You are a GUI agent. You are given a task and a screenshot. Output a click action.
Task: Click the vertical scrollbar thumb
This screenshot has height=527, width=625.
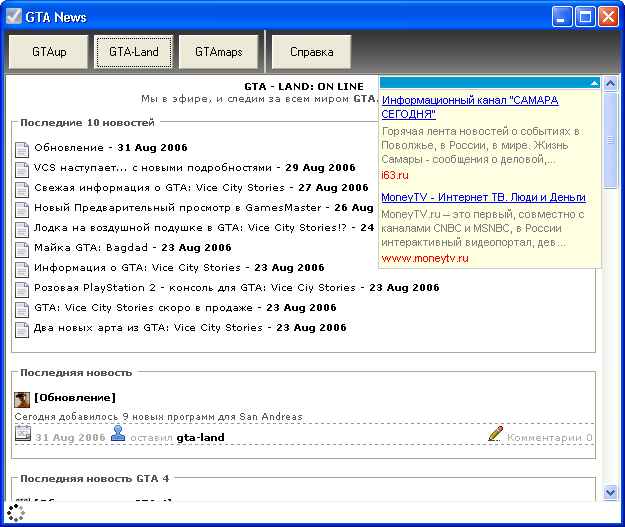point(611,142)
